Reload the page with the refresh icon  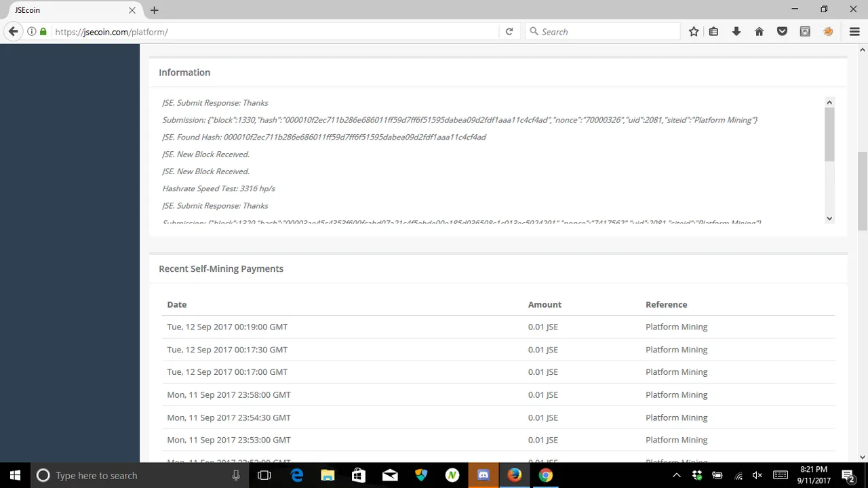pos(509,32)
